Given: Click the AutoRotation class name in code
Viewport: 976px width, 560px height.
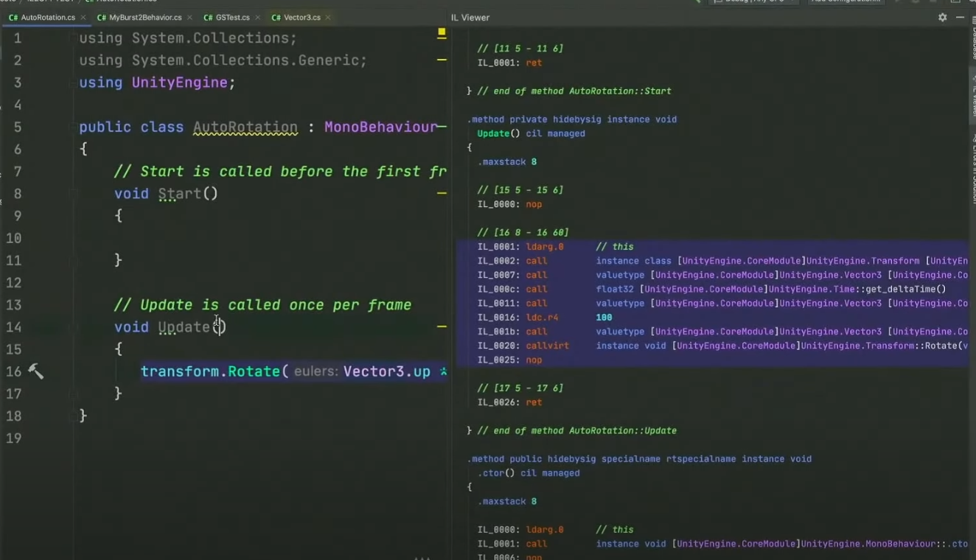Looking at the screenshot, I should pyautogui.click(x=245, y=127).
